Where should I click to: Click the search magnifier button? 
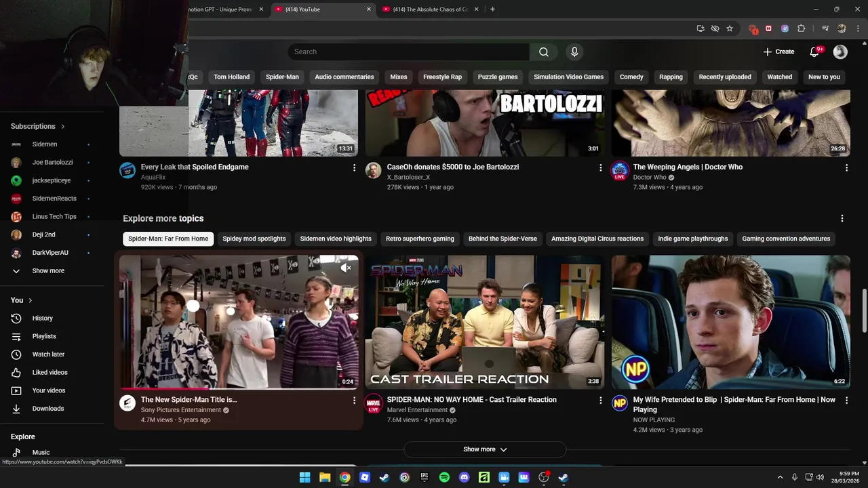[x=543, y=52]
